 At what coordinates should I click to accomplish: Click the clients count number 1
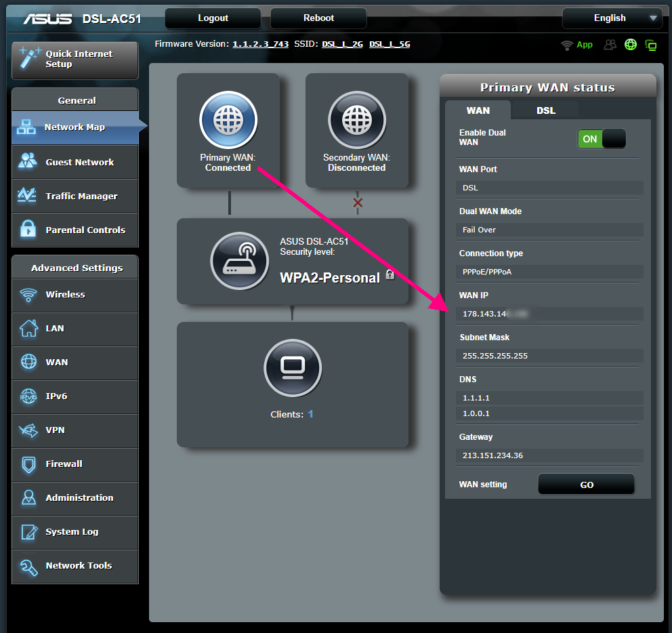310,414
